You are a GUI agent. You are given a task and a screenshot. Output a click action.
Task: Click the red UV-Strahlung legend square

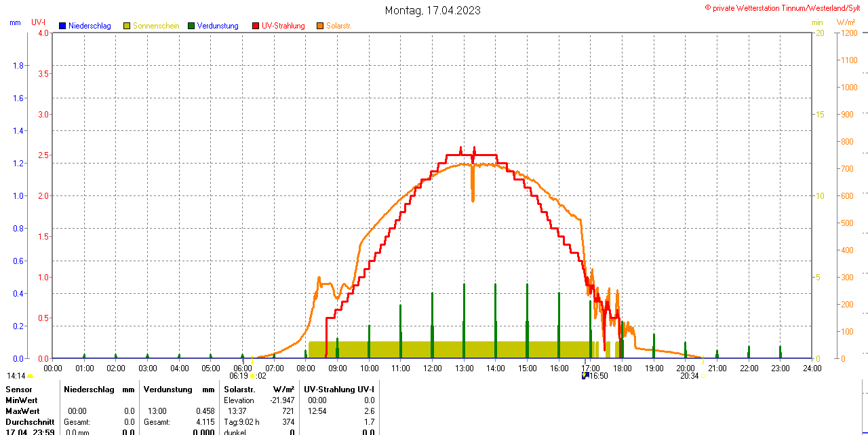pyautogui.click(x=256, y=26)
